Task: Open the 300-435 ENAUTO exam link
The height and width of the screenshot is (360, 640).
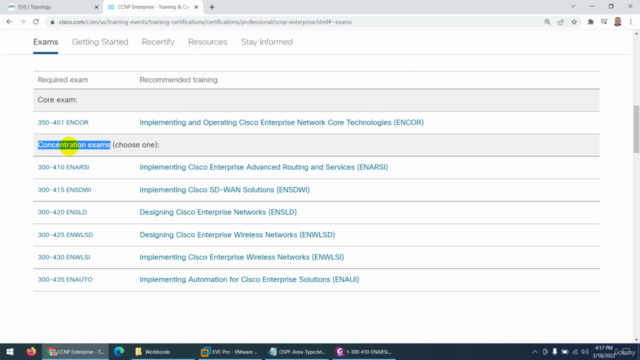Action: [x=65, y=280]
